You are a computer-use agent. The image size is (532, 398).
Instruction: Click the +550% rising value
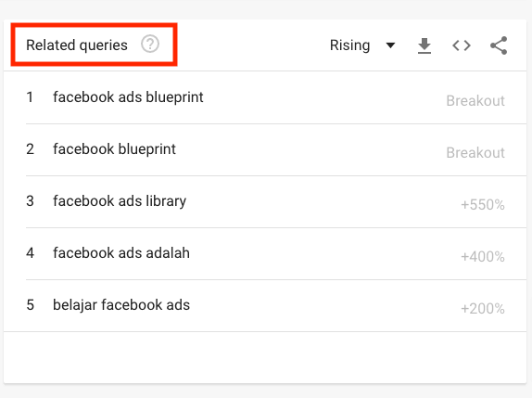pos(483,205)
